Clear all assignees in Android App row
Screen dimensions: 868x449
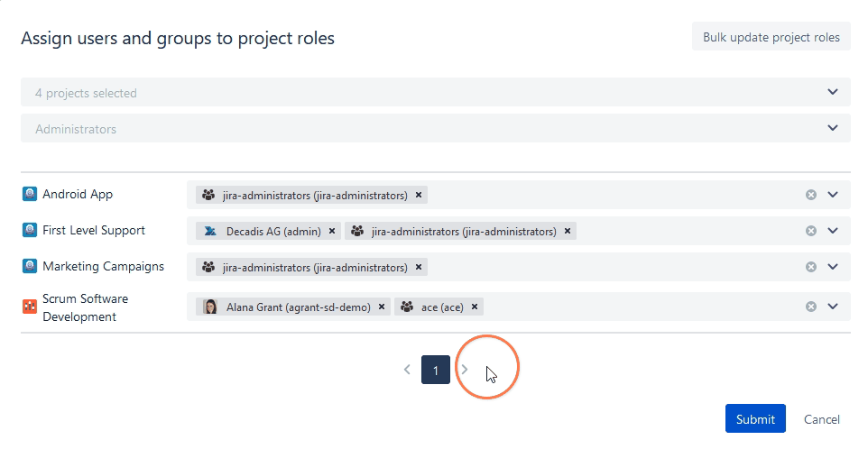810,195
